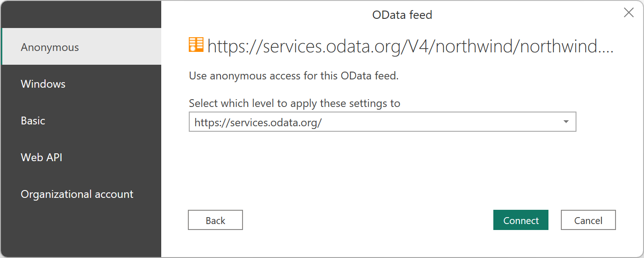Cancel the OData feed connection
Screen dimensions: 644x258
(588, 220)
